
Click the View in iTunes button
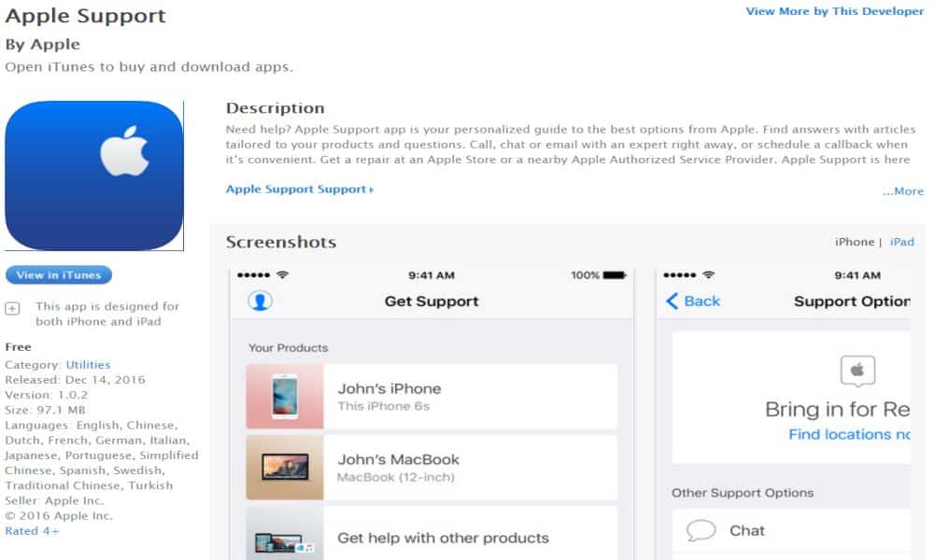tap(58, 275)
